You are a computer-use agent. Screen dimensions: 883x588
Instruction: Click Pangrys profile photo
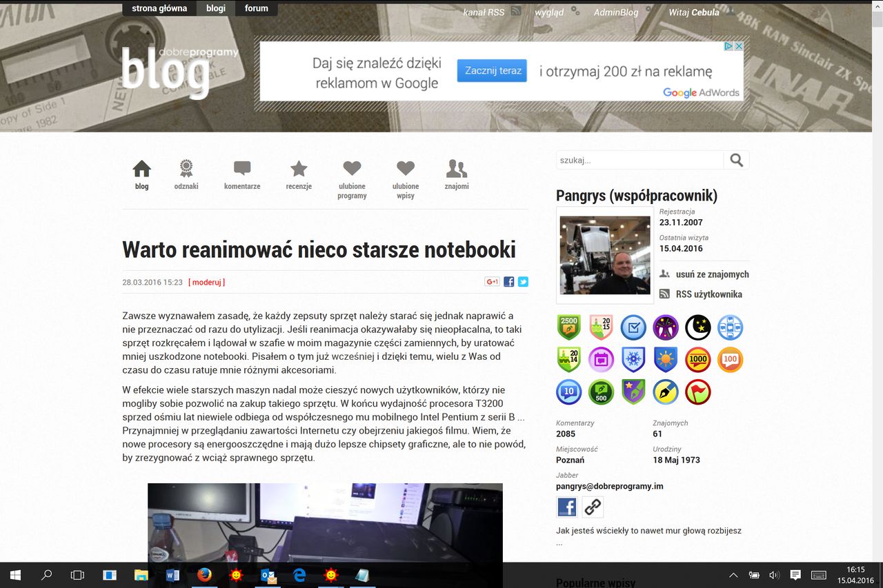tap(605, 255)
